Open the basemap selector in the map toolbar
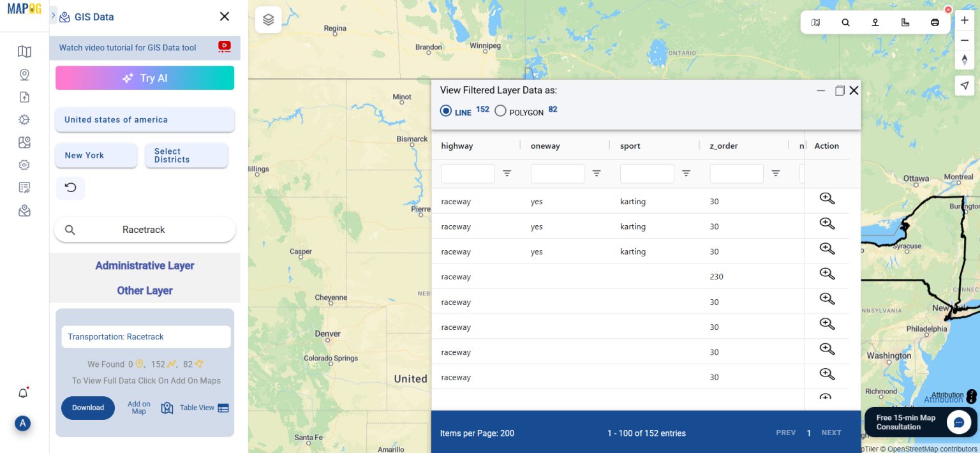This screenshot has height=453, width=980. [815, 22]
